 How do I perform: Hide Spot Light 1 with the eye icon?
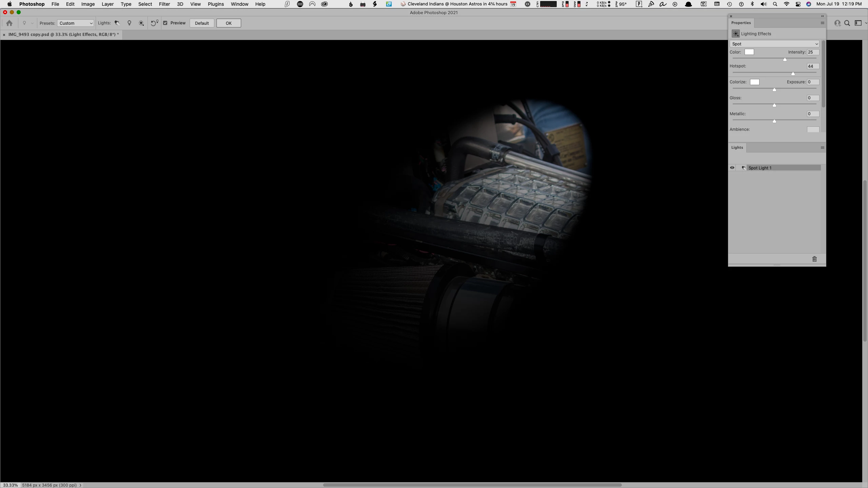tap(732, 168)
